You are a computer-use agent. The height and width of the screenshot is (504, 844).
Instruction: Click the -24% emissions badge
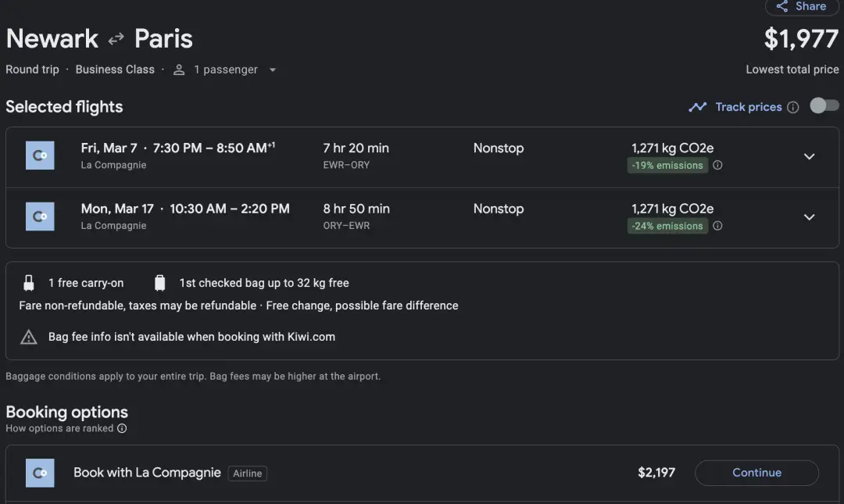667,227
